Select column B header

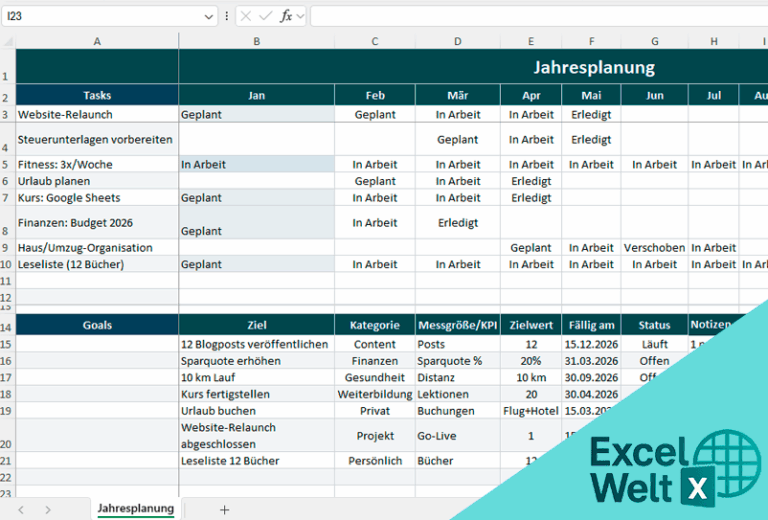point(257,42)
